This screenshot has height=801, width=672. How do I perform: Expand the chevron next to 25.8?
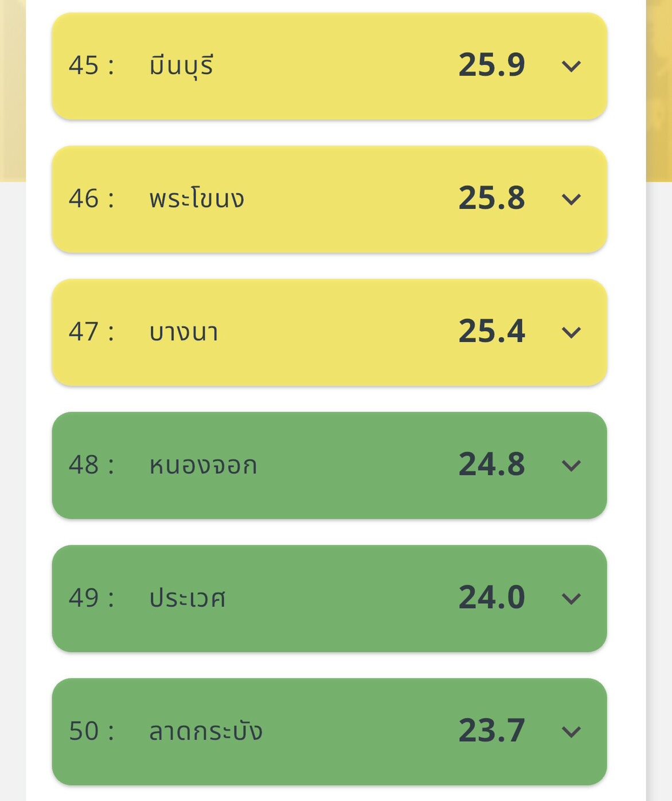coord(571,200)
